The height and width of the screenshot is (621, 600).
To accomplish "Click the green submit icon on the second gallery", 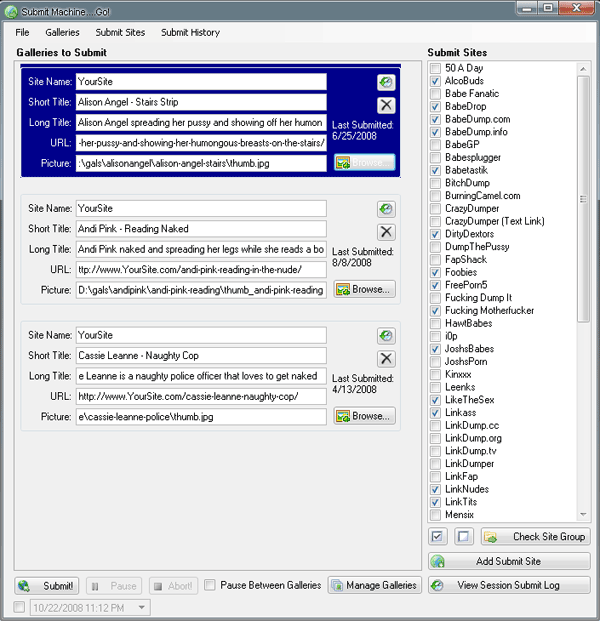I will [386, 210].
